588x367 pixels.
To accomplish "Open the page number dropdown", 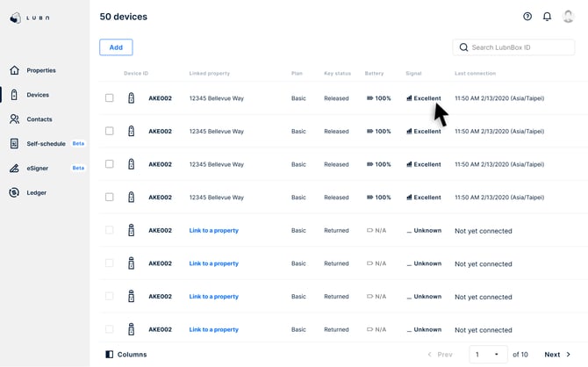I will (x=487, y=355).
